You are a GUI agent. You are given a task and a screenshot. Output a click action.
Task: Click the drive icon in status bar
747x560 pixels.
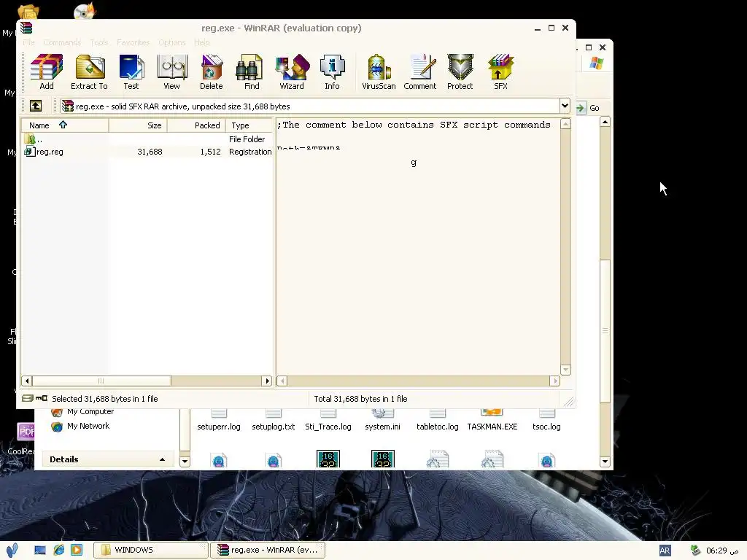[x=28, y=398]
